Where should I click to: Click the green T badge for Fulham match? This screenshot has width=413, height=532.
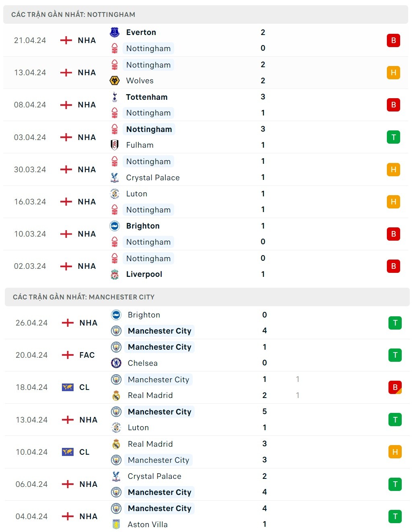pos(393,137)
